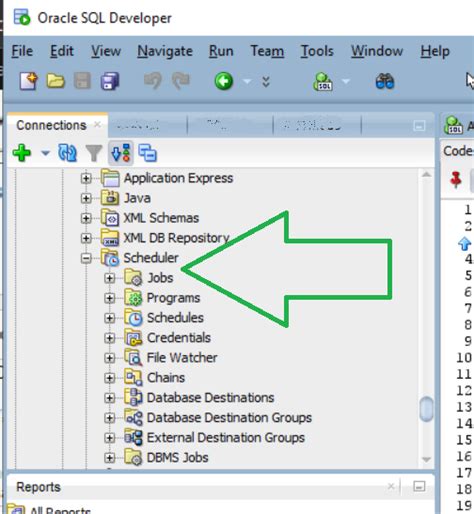The width and height of the screenshot is (474, 514).
Task: Collapse the Scheduler node
Action: point(86,258)
